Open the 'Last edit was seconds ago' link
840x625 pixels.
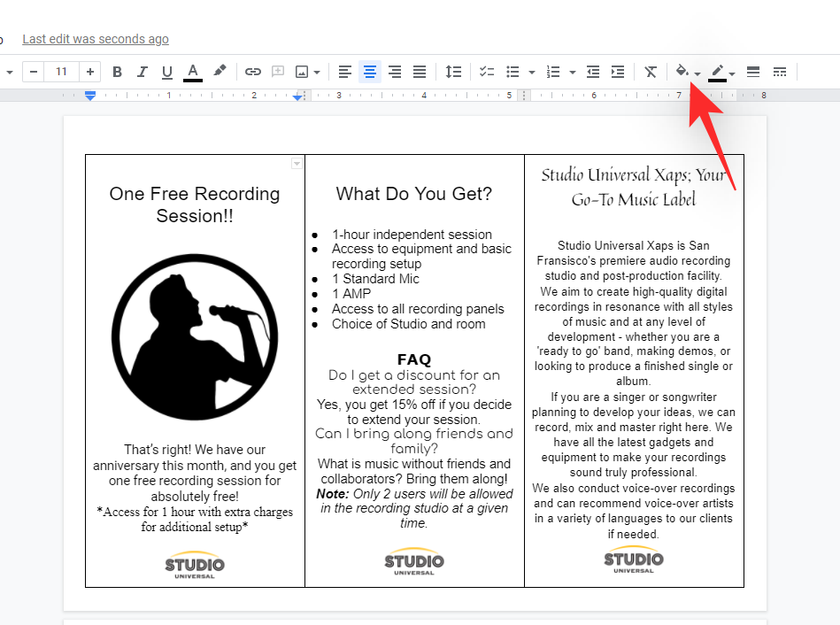click(96, 39)
